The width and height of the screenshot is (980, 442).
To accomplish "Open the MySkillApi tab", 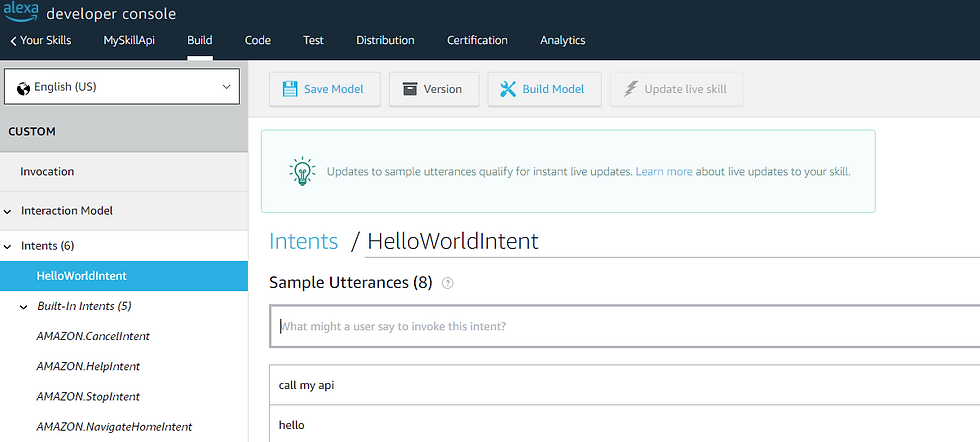I will [x=129, y=40].
